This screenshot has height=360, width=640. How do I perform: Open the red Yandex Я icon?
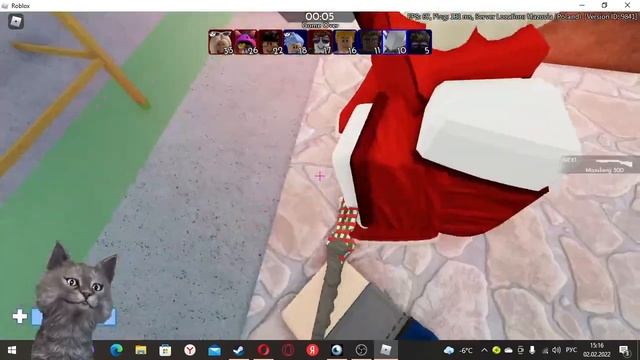312,350
